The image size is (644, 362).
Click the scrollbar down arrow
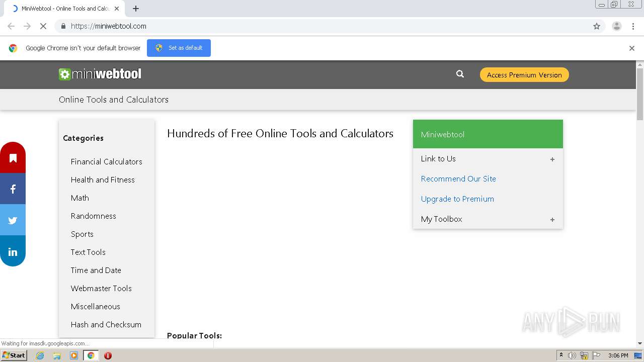tap(640, 343)
